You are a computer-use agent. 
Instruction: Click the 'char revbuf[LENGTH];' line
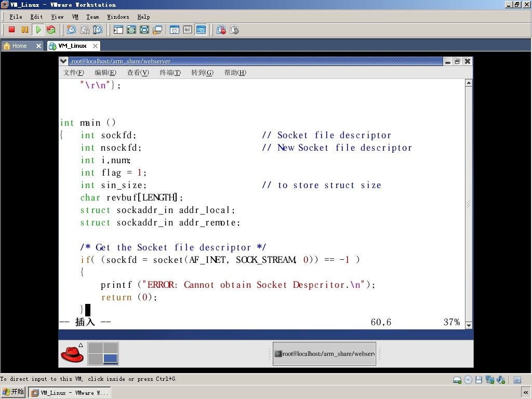[131, 197]
